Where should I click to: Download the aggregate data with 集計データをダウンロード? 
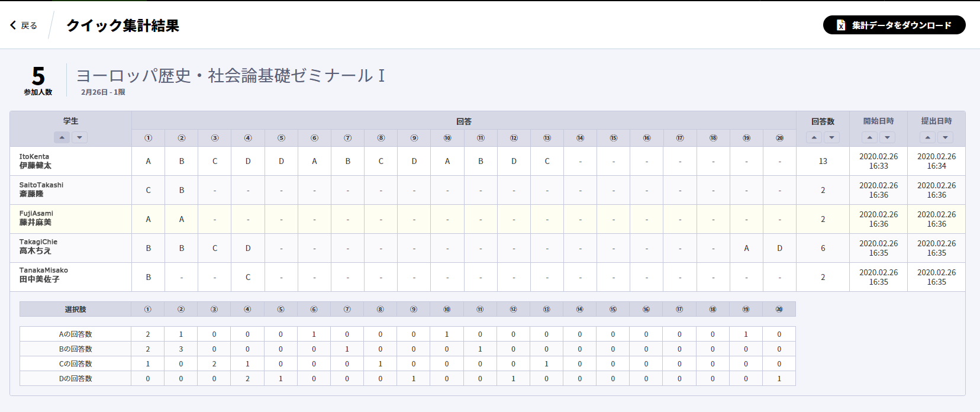(894, 25)
